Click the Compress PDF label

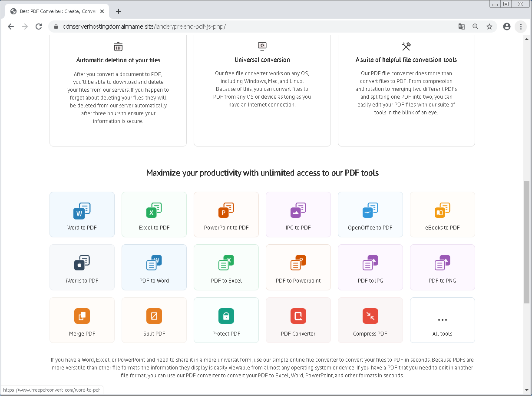coord(370,334)
